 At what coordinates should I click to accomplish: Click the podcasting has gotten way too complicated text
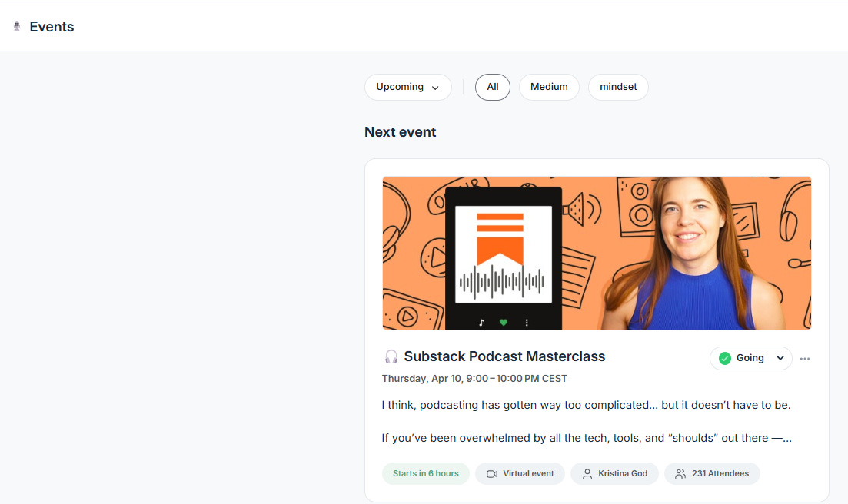coord(587,405)
